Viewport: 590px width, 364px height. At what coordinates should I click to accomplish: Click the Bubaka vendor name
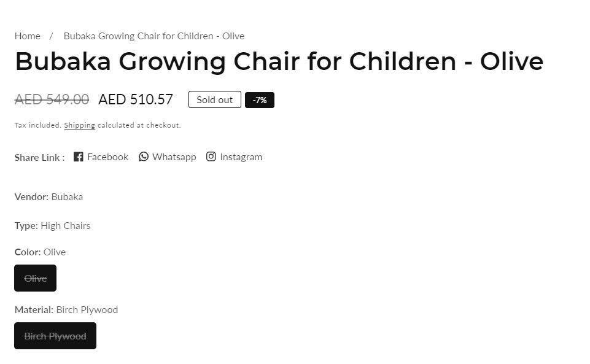[67, 197]
